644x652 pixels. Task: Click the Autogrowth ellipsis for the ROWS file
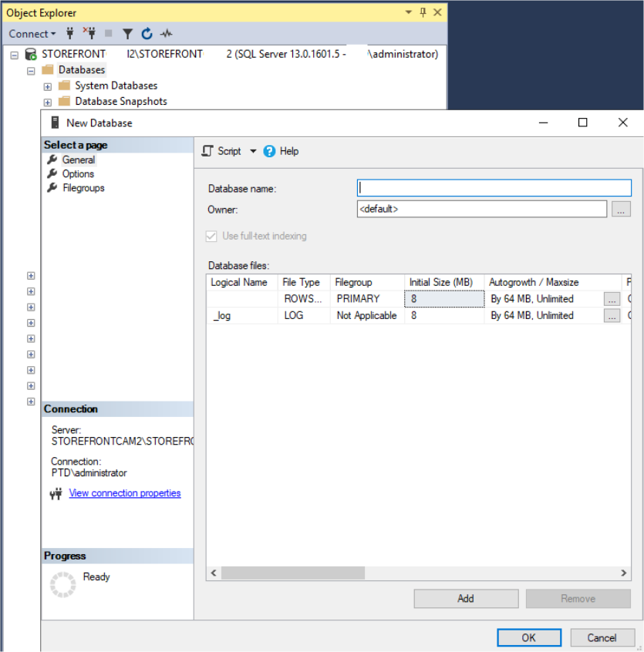[x=612, y=298]
